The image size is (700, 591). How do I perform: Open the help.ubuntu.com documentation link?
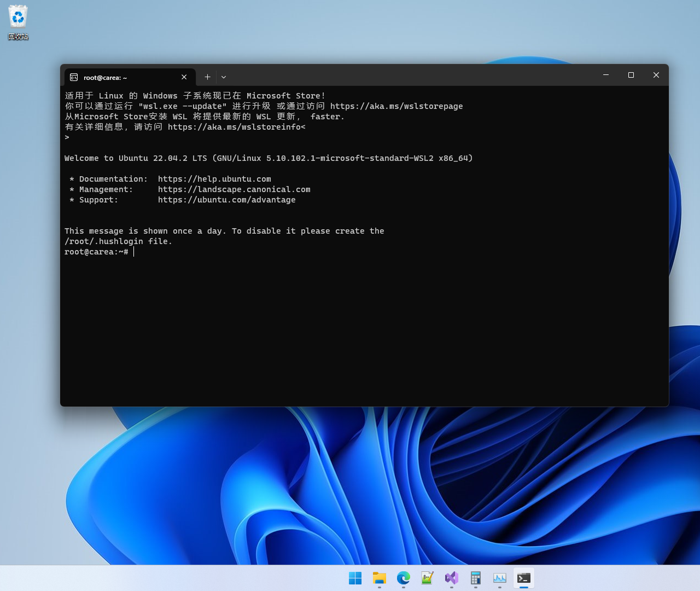[214, 178]
